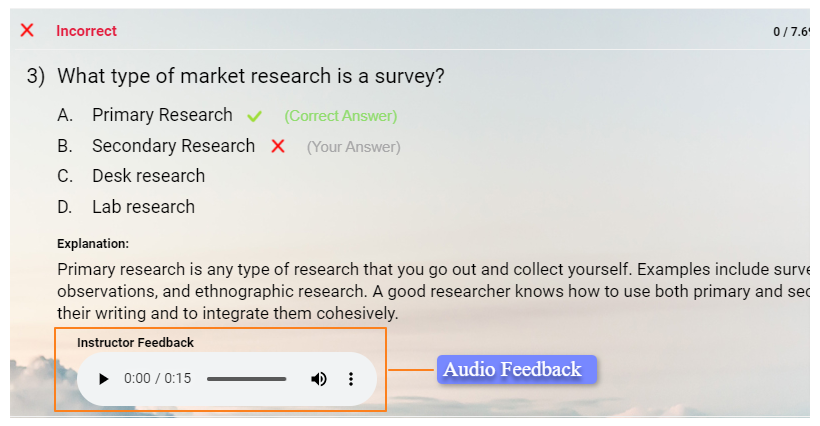Click the audio time display 0:00 / 0:15
Screen dimensions: 820x426
157,379
